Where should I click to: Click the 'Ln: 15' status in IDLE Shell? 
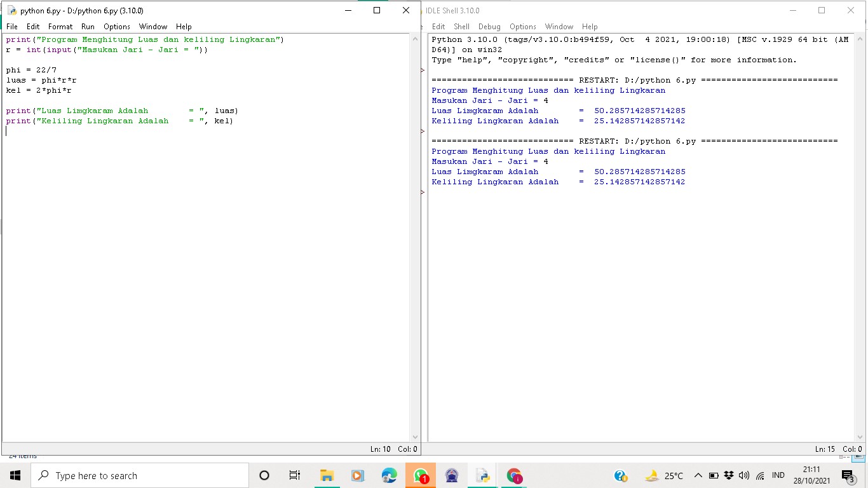825,449
